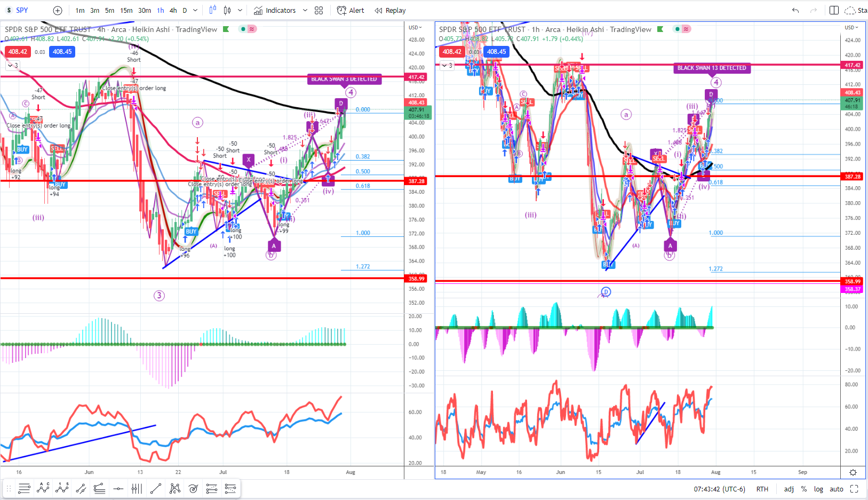This screenshot has height=500, width=868.
Task: Redo the chart action
Action: tap(814, 10)
